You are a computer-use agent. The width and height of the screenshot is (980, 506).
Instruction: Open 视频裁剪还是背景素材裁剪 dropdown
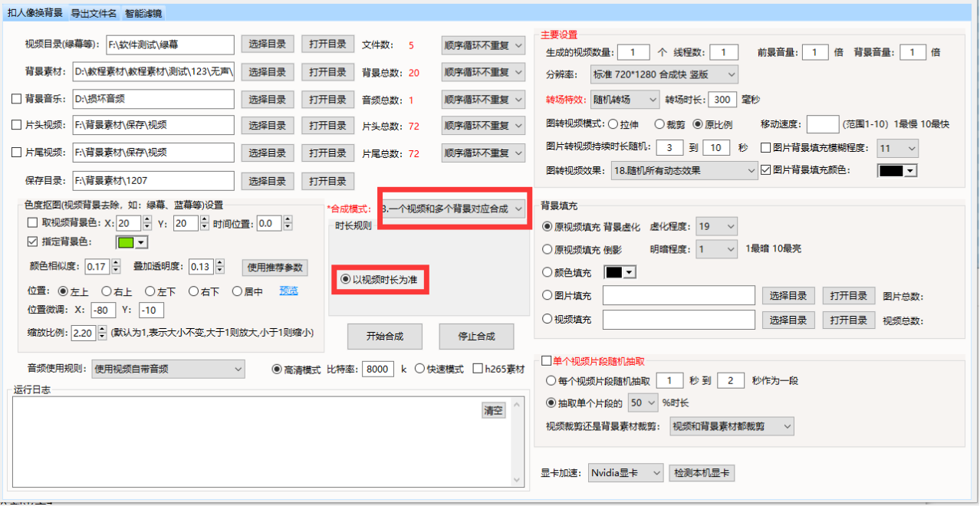(x=732, y=426)
